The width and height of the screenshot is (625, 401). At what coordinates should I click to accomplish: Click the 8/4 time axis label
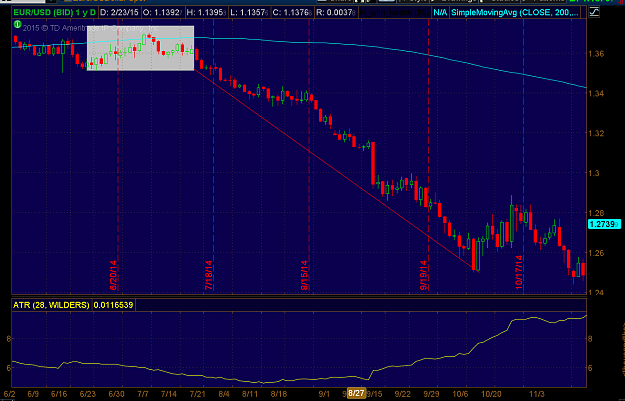[225, 394]
